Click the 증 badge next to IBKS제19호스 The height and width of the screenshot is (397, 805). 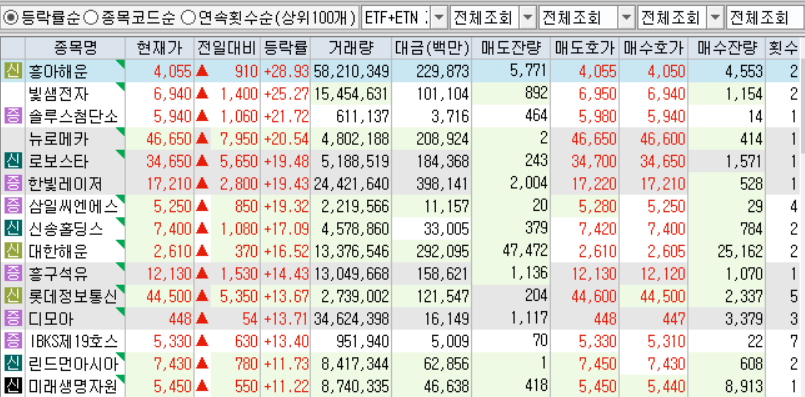click(13, 342)
